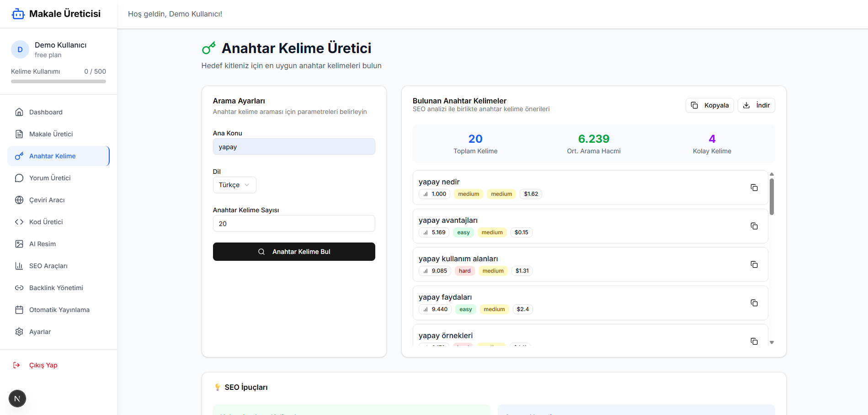Click the $1.62 price tag

531,194
